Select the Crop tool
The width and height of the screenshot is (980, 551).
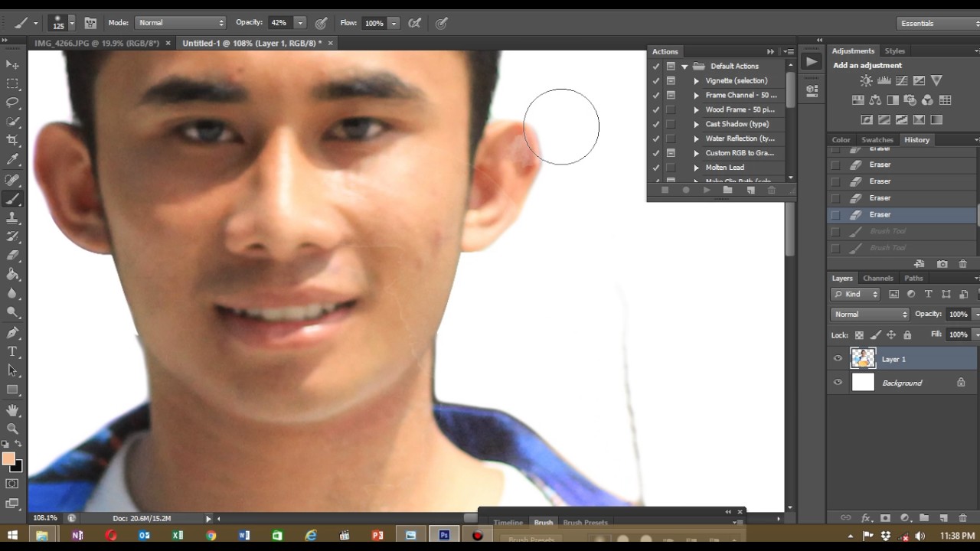point(12,141)
